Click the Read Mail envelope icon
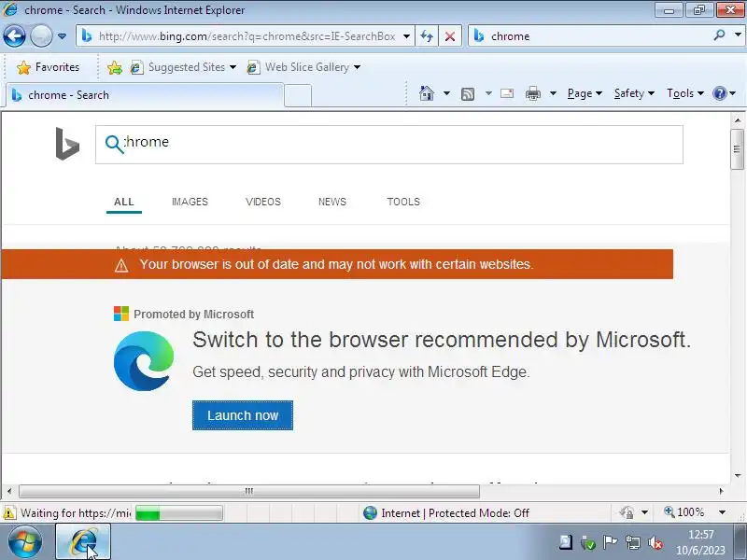The image size is (747, 560). click(507, 93)
